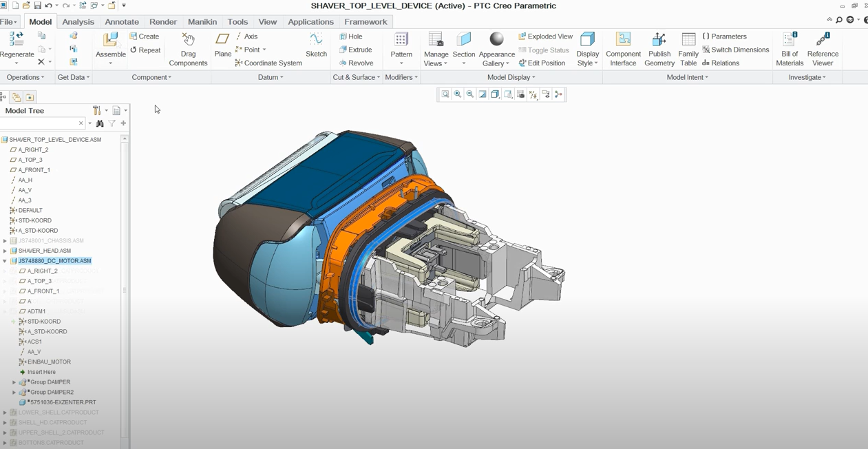Click the Create component button
The width and height of the screenshot is (868, 449).
(x=145, y=36)
